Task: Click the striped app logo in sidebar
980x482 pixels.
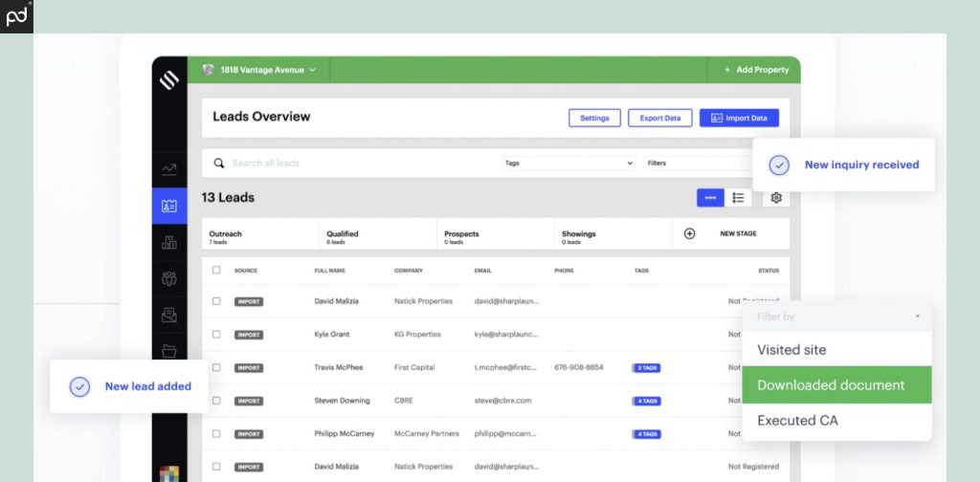Action: pos(169,80)
